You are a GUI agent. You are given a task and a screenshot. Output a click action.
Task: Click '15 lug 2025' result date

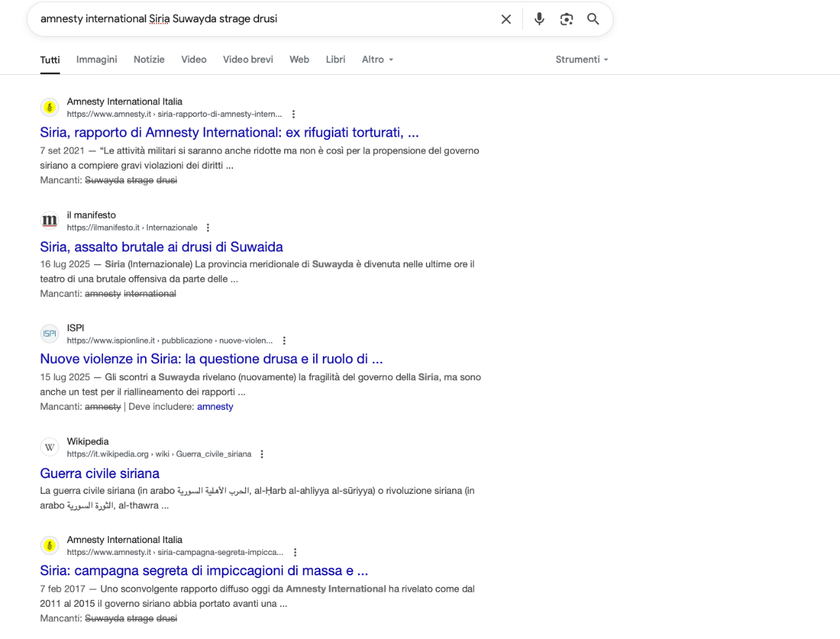65,377
